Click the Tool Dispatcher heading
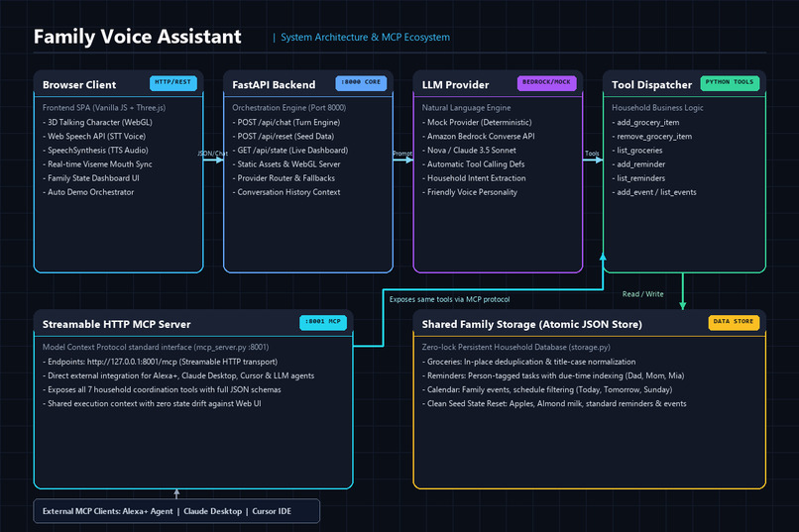Image resolution: width=799 pixels, height=532 pixels. click(x=651, y=85)
